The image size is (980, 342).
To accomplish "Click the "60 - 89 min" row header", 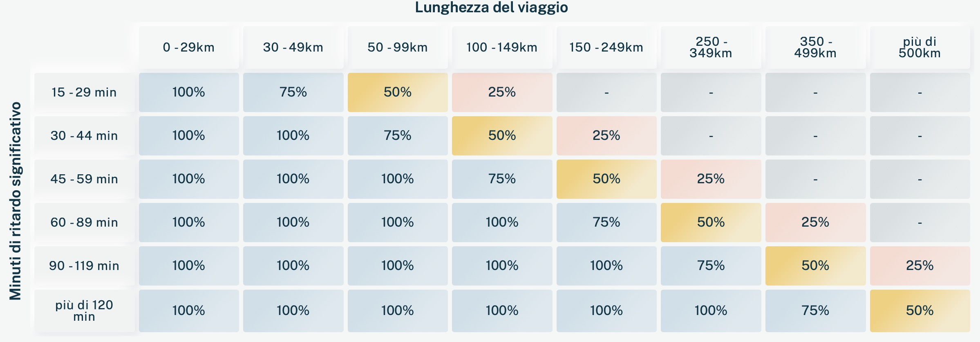I will [84, 223].
